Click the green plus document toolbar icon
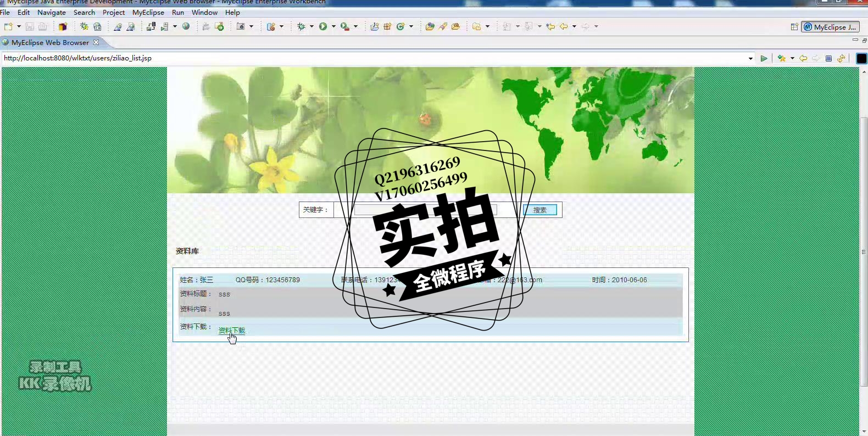The height and width of the screenshot is (436, 868). pos(219,26)
